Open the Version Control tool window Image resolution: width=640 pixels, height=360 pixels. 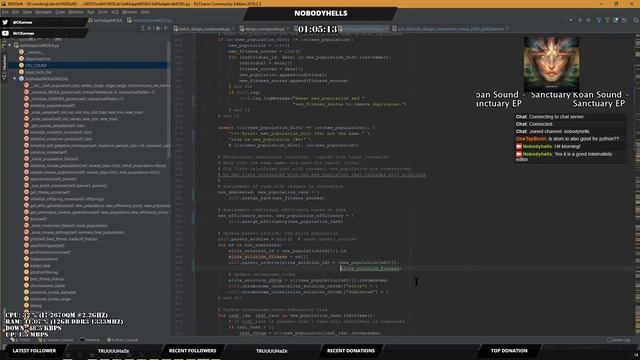click(56, 340)
